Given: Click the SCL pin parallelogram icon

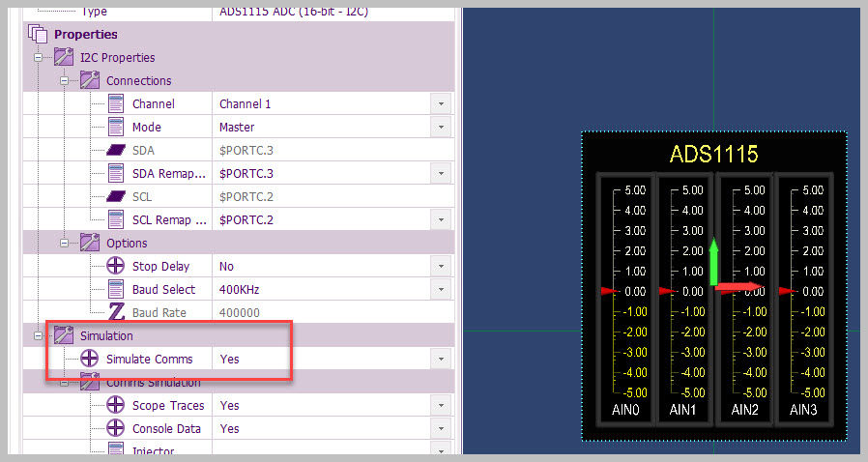Looking at the screenshot, I should 116,196.
